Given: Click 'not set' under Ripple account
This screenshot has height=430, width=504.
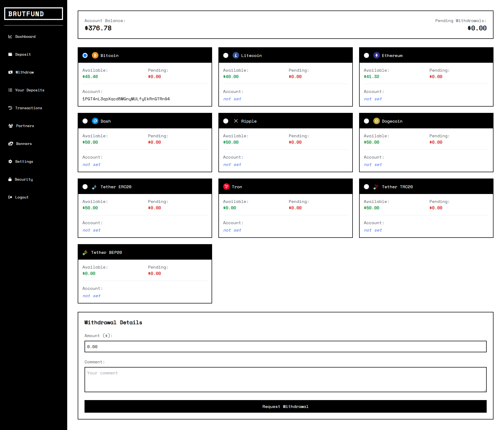Looking at the screenshot, I should click(232, 165).
